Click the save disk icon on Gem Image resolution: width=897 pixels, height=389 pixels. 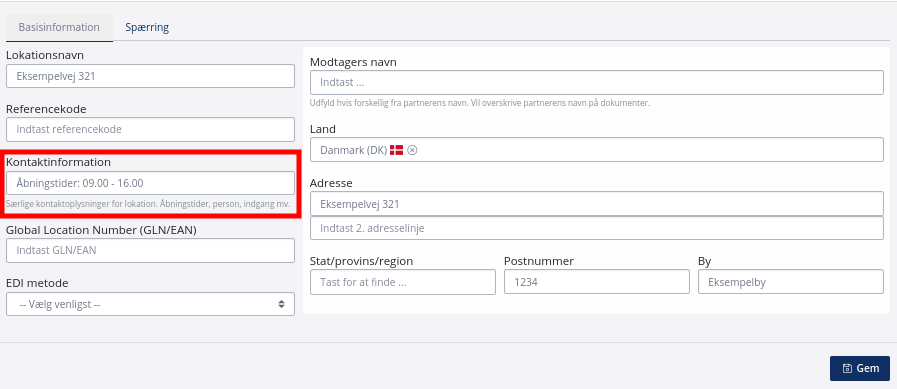tap(847, 368)
